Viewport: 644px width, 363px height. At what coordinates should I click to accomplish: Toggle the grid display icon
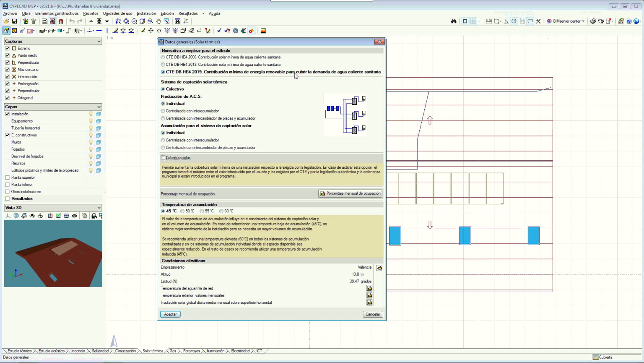(x=473, y=21)
